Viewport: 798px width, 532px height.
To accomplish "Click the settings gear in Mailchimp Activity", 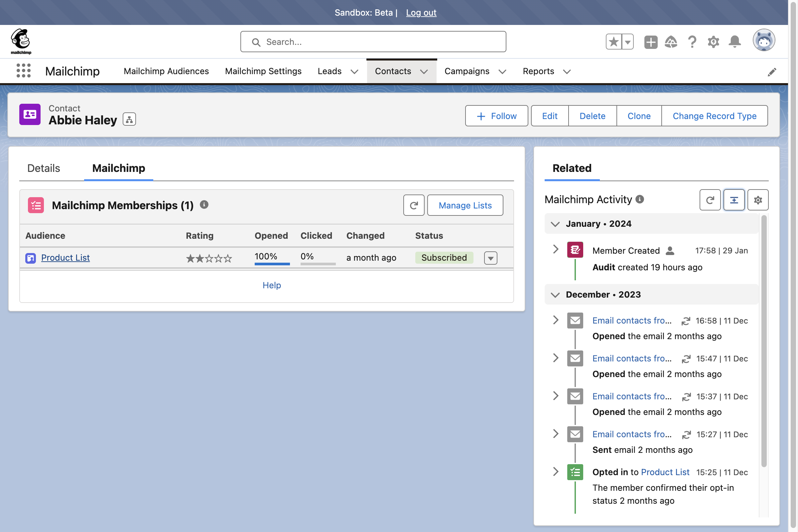I will click(x=758, y=199).
